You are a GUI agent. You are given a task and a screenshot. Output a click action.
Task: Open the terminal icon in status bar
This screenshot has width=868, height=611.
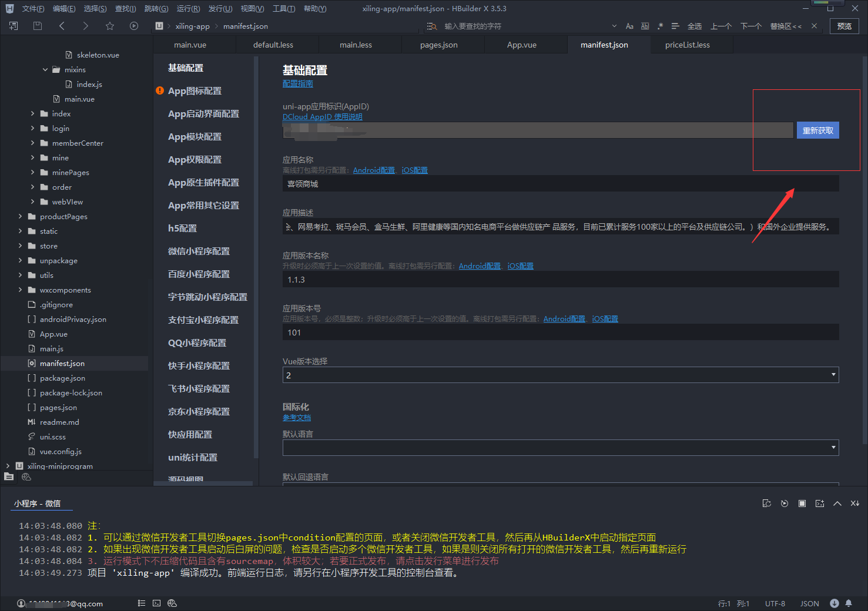[156, 603]
